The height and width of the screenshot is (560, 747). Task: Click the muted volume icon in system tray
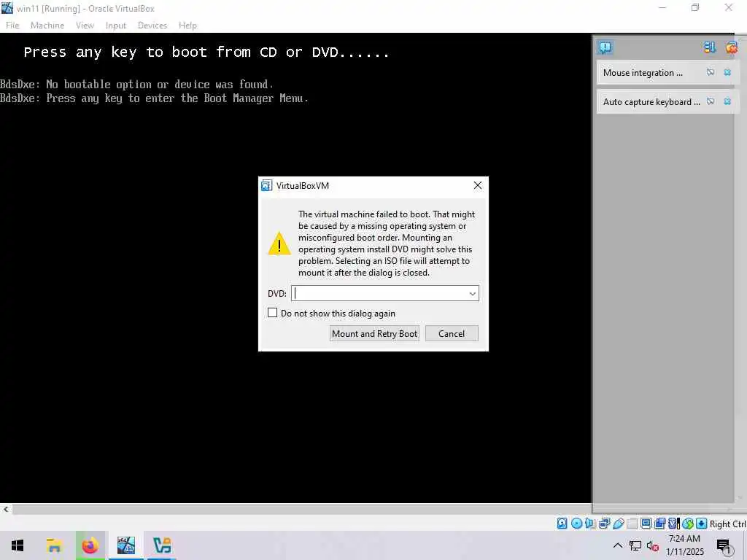click(x=652, y=545)
